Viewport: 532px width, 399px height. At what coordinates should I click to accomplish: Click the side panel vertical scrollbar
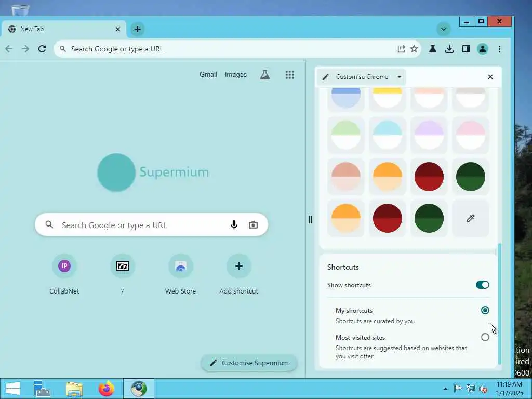coord(499,303)
